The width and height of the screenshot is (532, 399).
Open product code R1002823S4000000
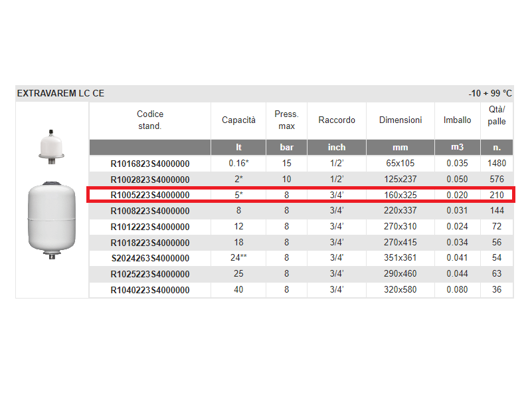[x=149, y=180]
